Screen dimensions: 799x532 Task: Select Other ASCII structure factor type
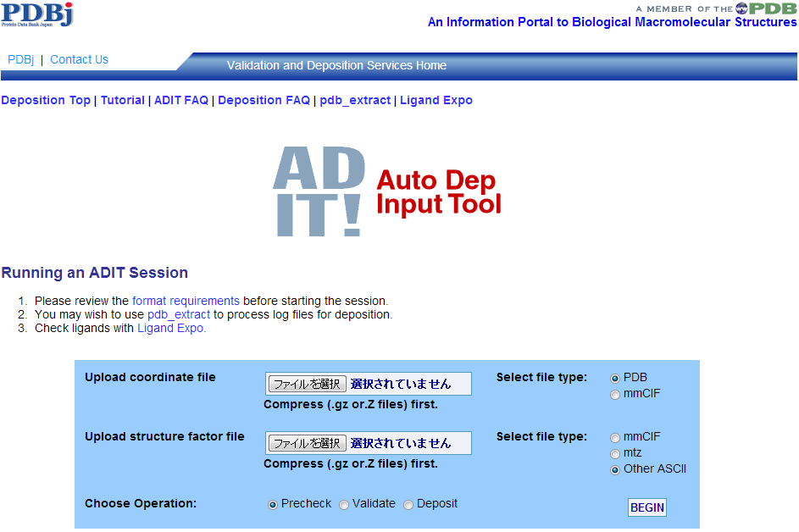pos(615,469)
